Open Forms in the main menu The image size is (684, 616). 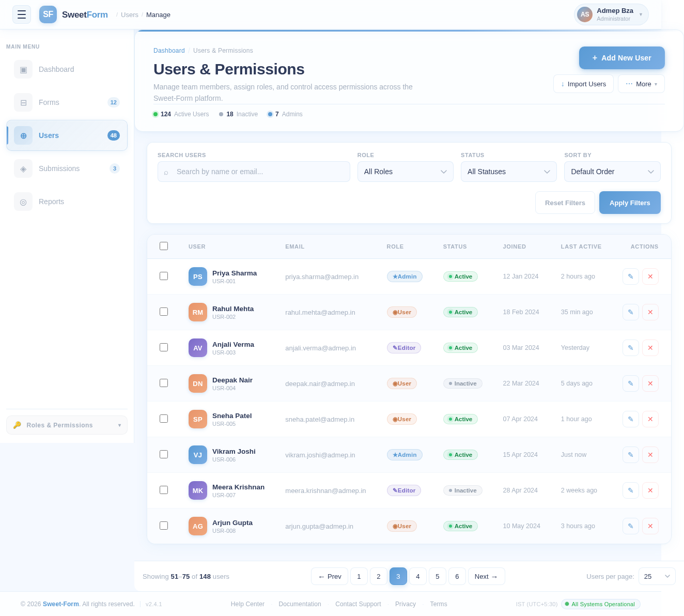[x=67, y=102]
